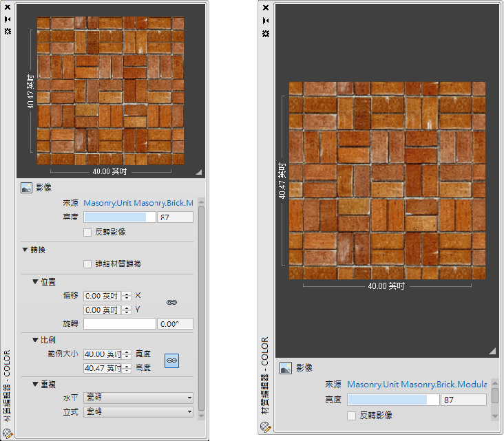
Task: Open the 水平 repeat dropdown
Action: (138, 398)
